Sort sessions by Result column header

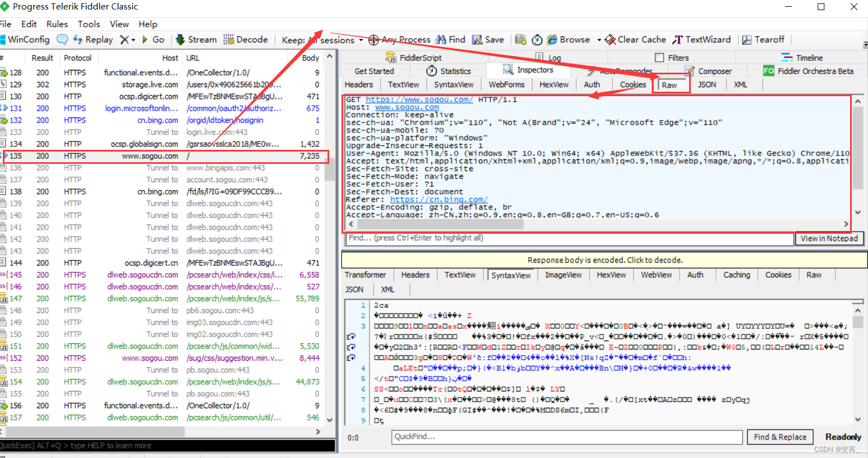pyautogui.click(x=42, y=58)
